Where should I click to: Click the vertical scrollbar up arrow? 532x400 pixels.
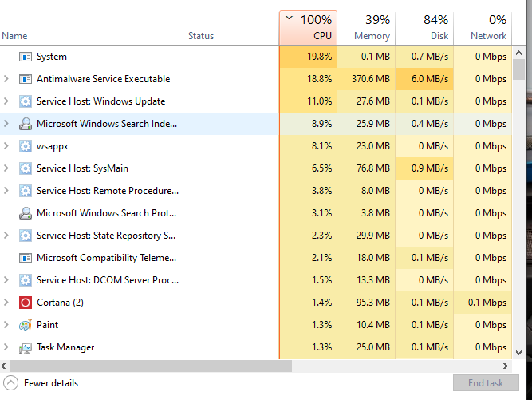click(518, 53)
